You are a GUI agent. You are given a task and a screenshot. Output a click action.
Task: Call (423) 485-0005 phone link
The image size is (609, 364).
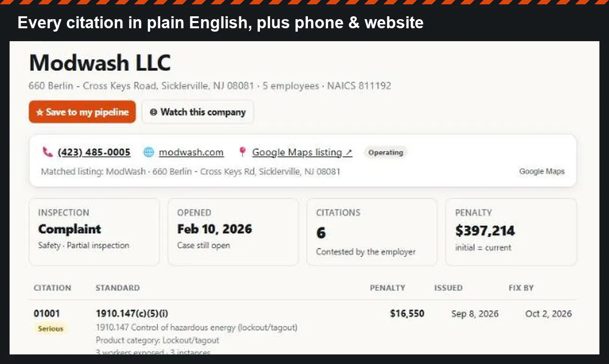94,152
